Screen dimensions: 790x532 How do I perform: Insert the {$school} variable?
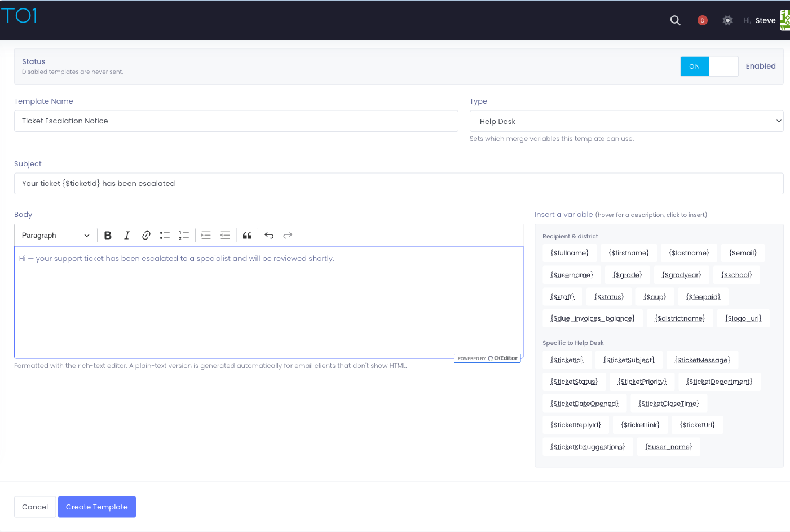pos(736,275)
